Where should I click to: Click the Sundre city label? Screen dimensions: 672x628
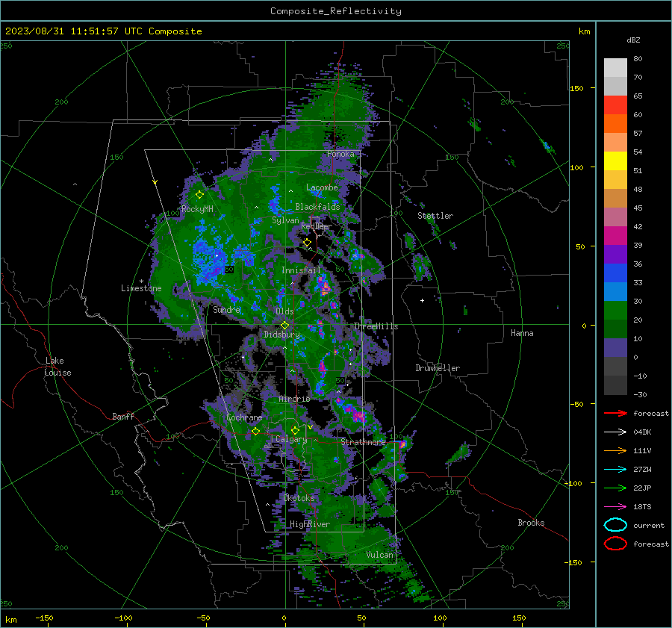[x=226, y=309]
